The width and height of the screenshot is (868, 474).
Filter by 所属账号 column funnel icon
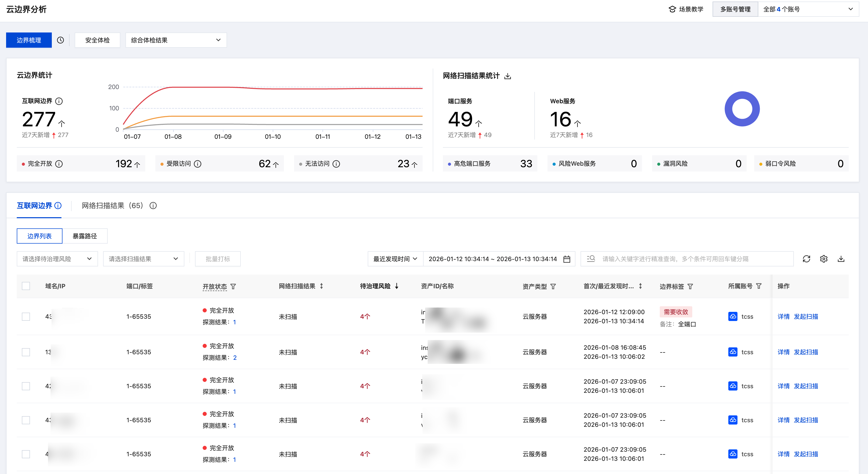759,286
